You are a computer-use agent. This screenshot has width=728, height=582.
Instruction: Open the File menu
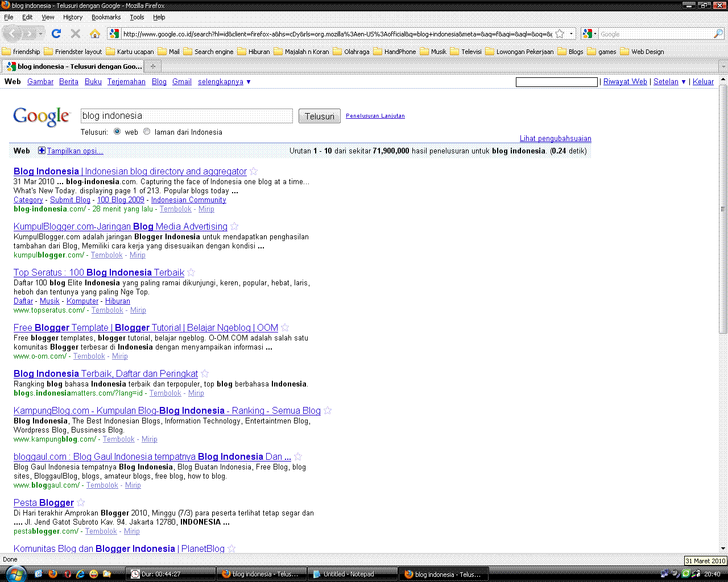pyautogui.click(x=9, y=17)
